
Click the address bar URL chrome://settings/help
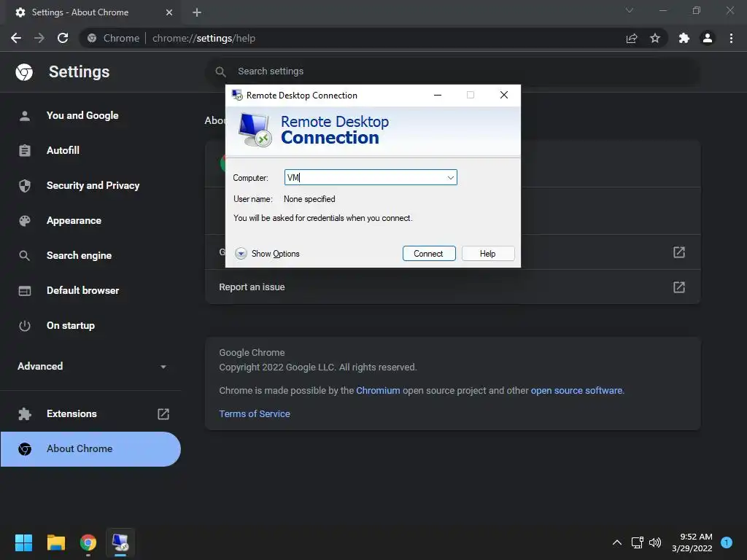point(204,38)
